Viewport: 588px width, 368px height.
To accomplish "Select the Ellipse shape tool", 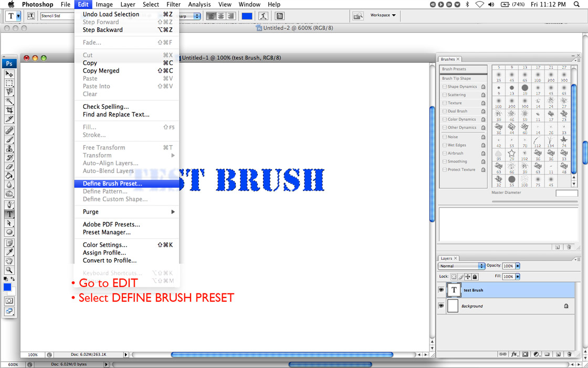I will pyautogui.click(x=9, y=232).
